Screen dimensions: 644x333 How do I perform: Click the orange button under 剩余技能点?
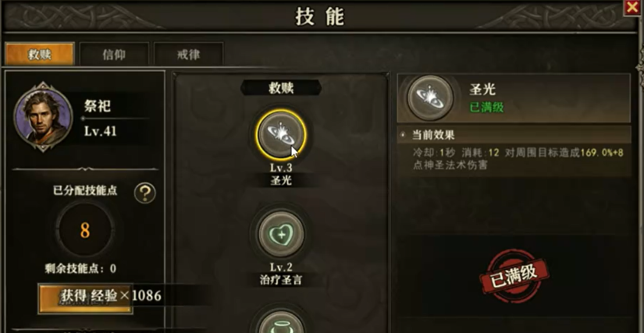tap(86, 299)
